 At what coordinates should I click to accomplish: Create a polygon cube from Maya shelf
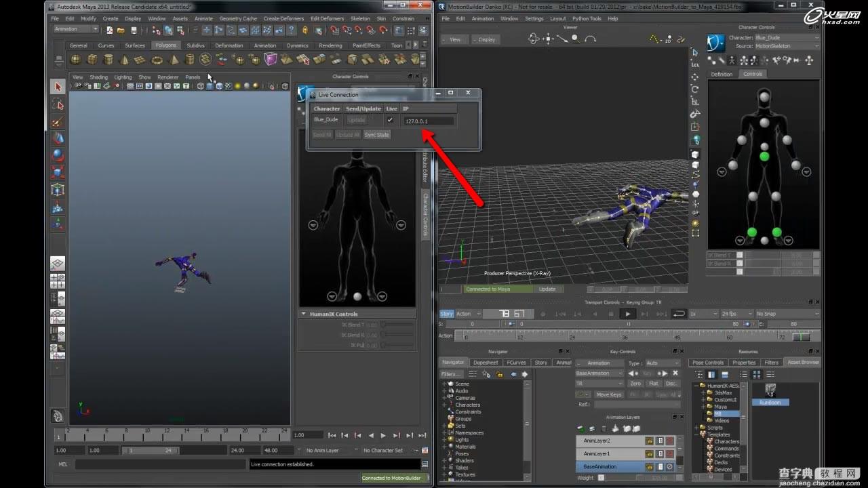point(92,60)
